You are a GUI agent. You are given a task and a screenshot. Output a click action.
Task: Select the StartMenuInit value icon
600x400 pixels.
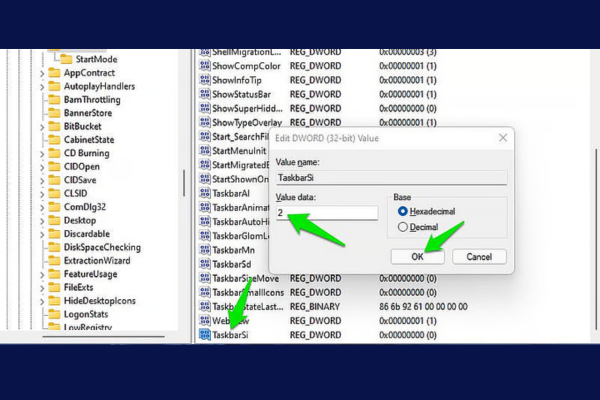[x=205, y=151]
